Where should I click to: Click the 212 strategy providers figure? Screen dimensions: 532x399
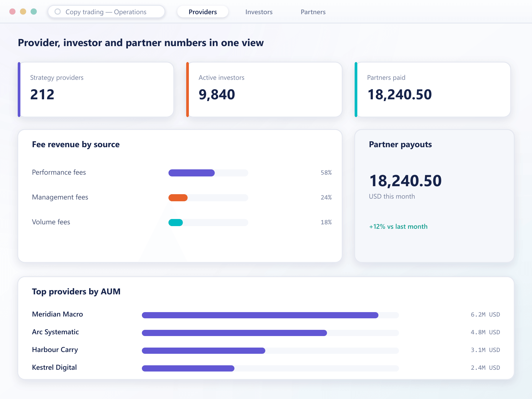click(42, 95)
